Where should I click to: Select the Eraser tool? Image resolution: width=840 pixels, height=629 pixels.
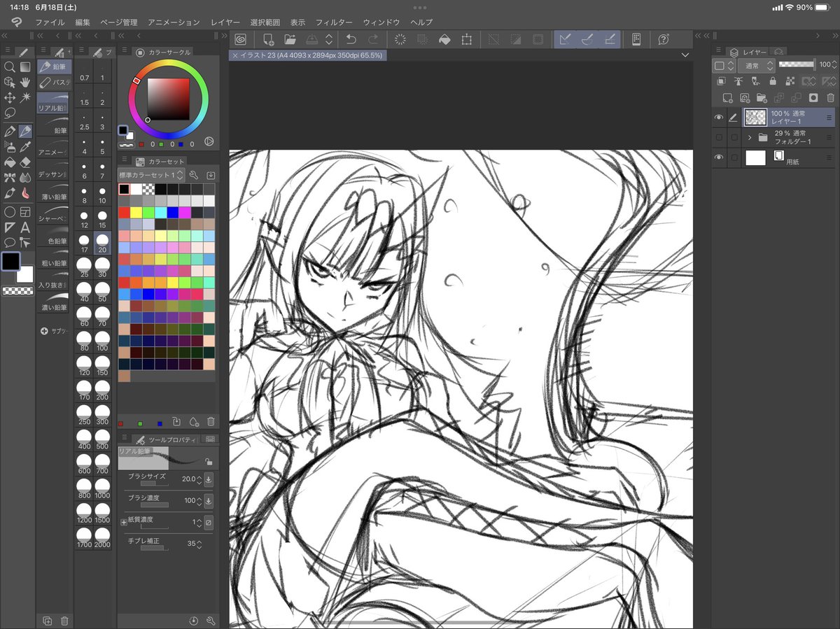[x=24, y=162]
